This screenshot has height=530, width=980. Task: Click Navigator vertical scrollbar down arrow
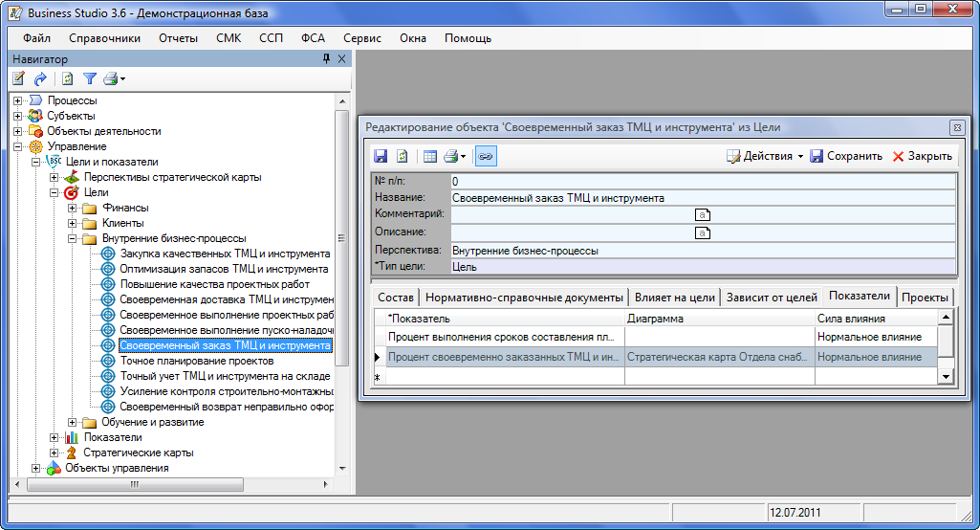(342, 468)
